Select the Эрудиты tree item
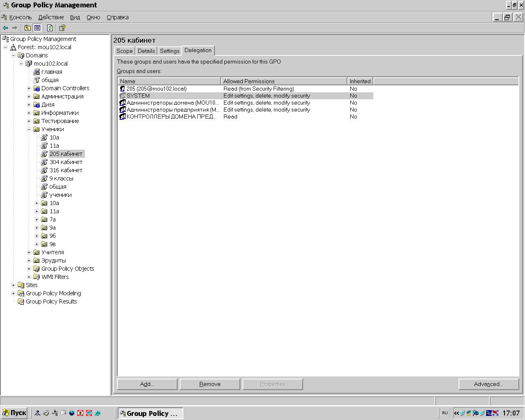This screenshot has height=420, width=525. point(53,260)
